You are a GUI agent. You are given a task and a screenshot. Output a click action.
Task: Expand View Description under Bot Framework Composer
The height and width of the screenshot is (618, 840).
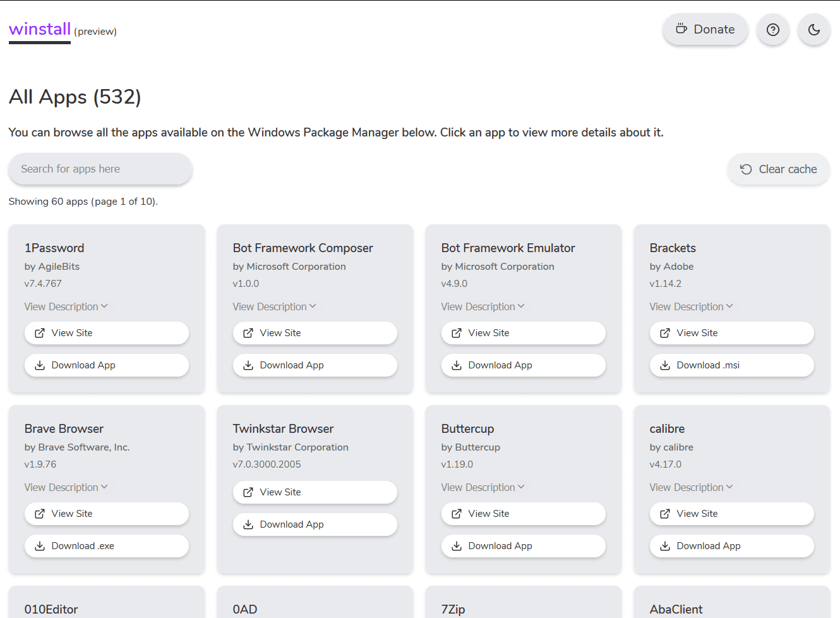pos(275,306)
